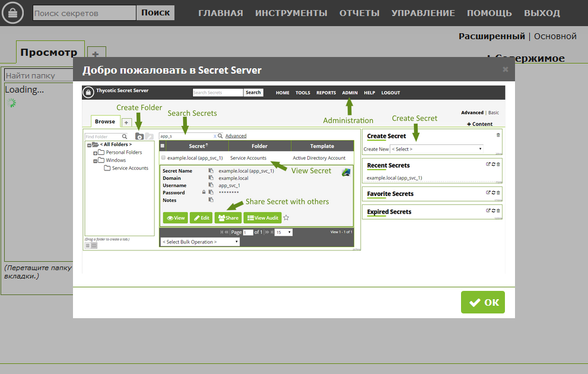Screen dimensions: 588x374
Task: Open the УПРАВЛЕНИЕ menu
Action: (423, 13)
